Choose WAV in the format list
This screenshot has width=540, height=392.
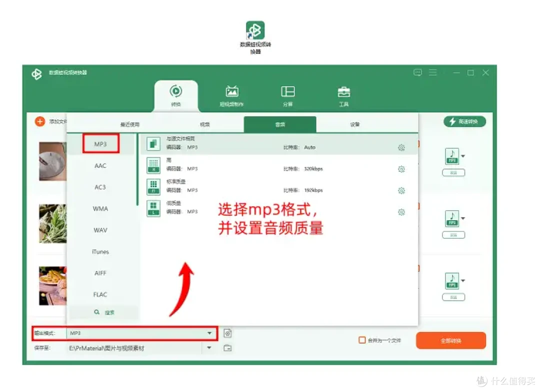click(x=100, y=230)
